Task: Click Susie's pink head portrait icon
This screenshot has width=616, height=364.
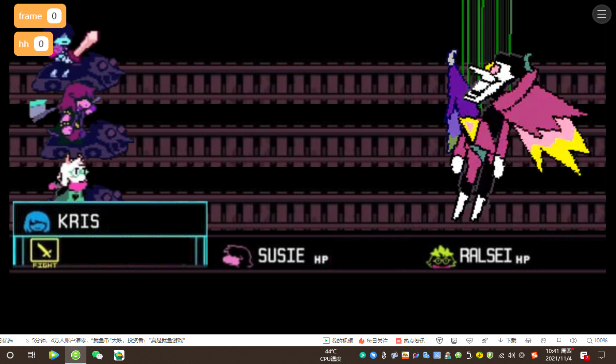Action: coord(237,256)
